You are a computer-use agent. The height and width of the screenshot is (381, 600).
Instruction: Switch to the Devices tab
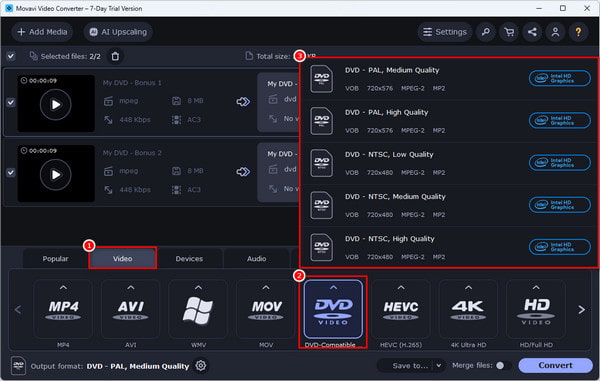(189, 259)
